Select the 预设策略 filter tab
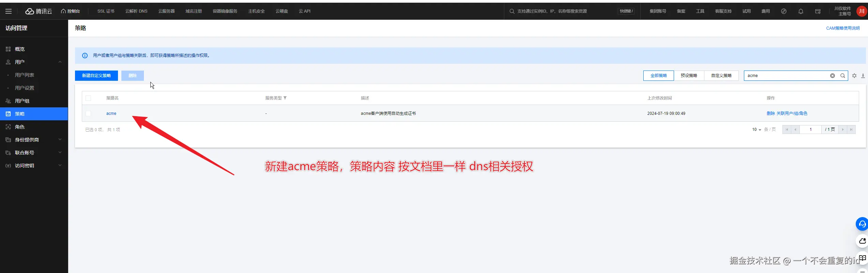 coord(689,76)
